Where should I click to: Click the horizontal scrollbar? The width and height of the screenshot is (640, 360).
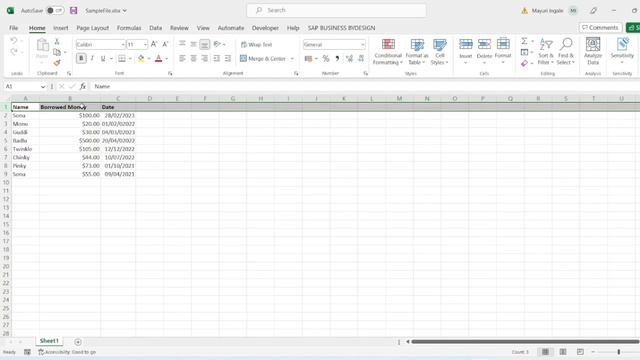525,342
